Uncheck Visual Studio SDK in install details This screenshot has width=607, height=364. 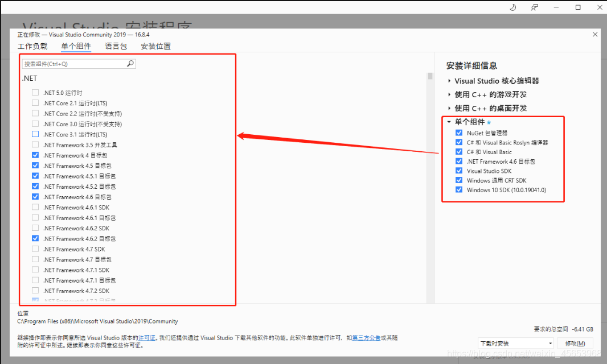(x=459, y=171)
